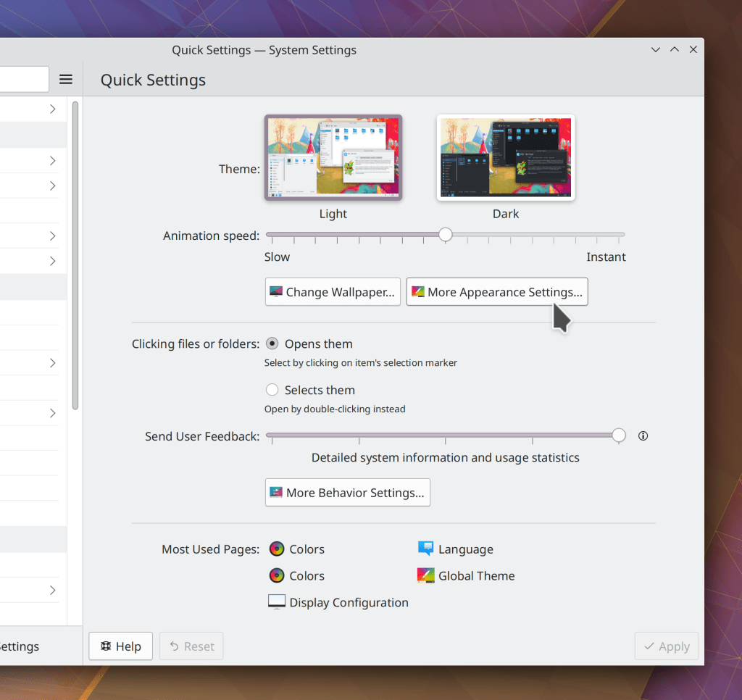Screen dimensions: 742x700
Task: Click the Reset button at the bottom
Action: (191, 646)
